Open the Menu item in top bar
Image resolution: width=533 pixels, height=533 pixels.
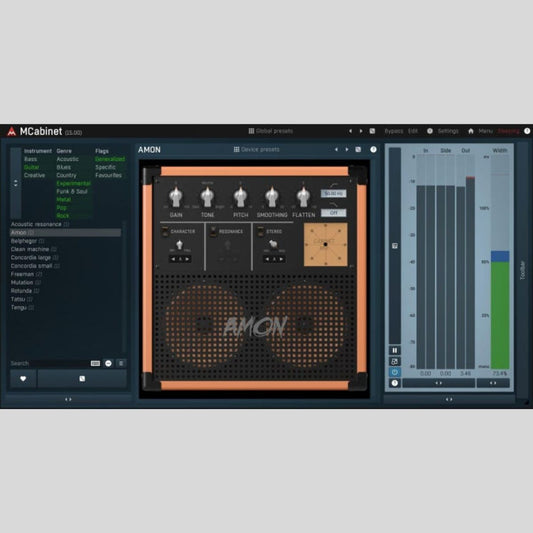(x=485, y=131)
